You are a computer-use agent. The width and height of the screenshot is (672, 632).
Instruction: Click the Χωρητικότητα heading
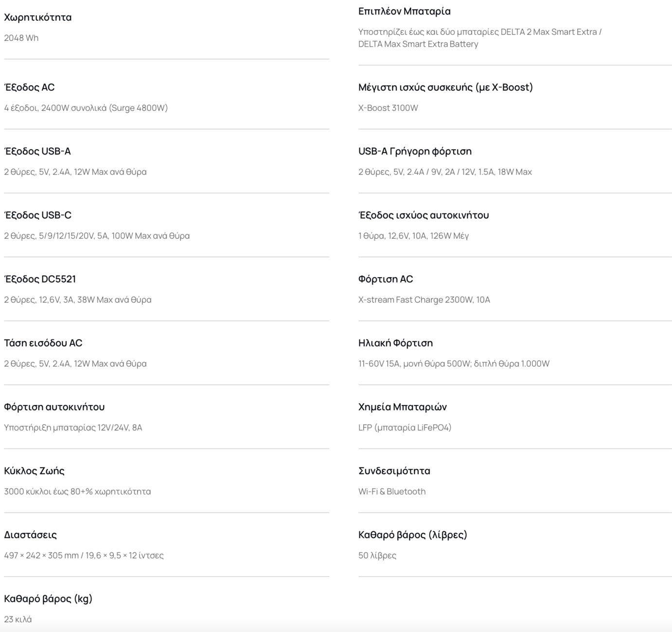38,18
